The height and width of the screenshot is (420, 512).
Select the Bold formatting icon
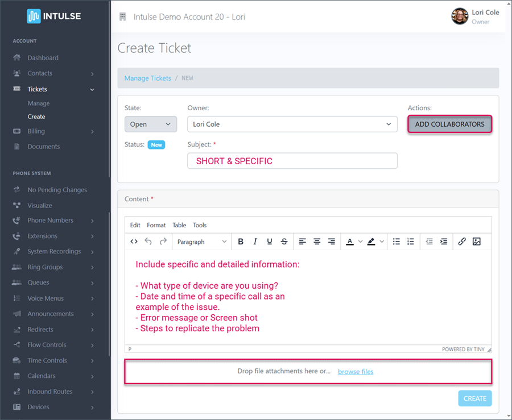pos(241,242)
